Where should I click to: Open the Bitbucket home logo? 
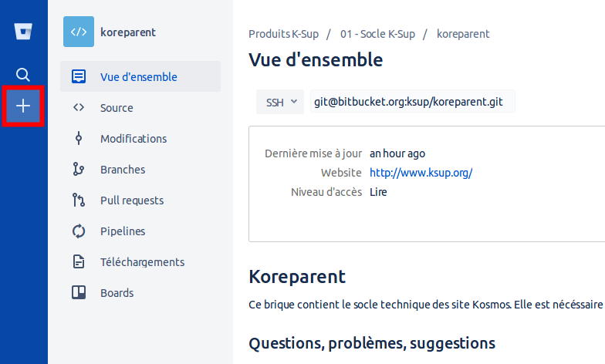[x=23, y=31]
